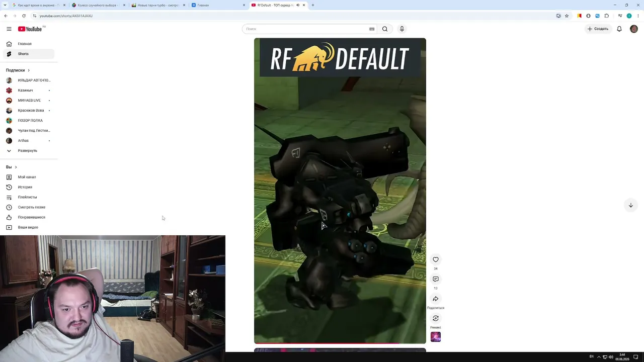Open the taskbar volume control

click(611, 356)
